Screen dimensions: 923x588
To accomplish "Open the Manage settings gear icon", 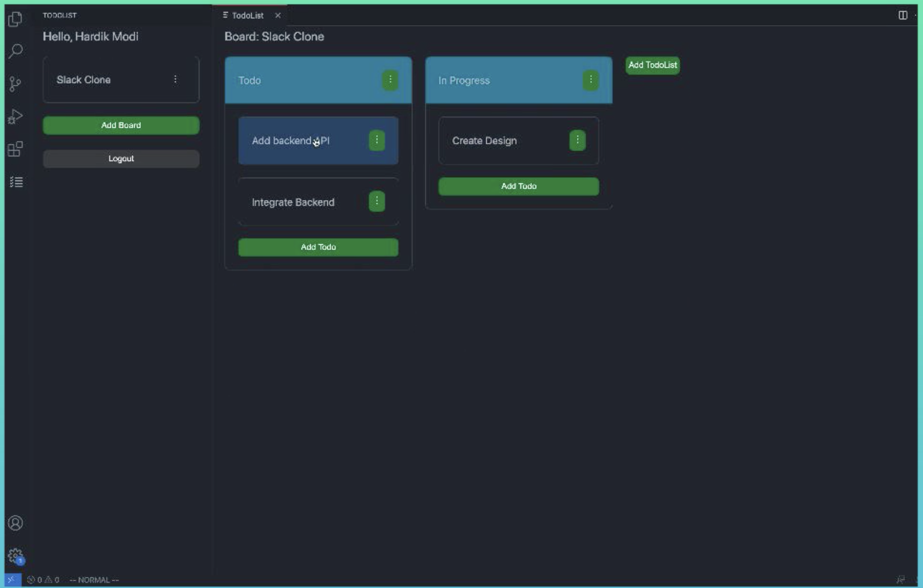I will 15,555.
